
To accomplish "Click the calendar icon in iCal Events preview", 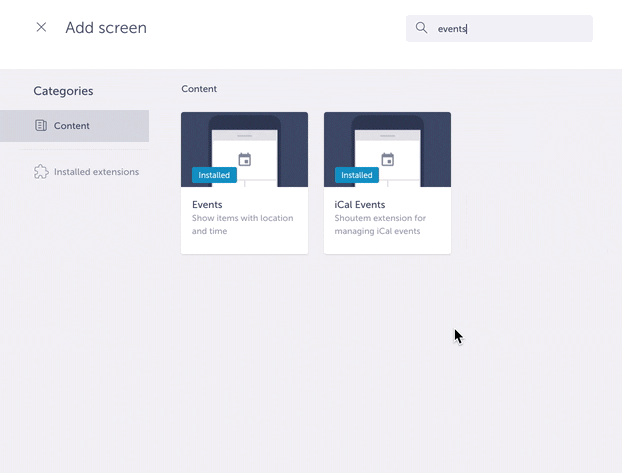I will click(x=388, y=160).
